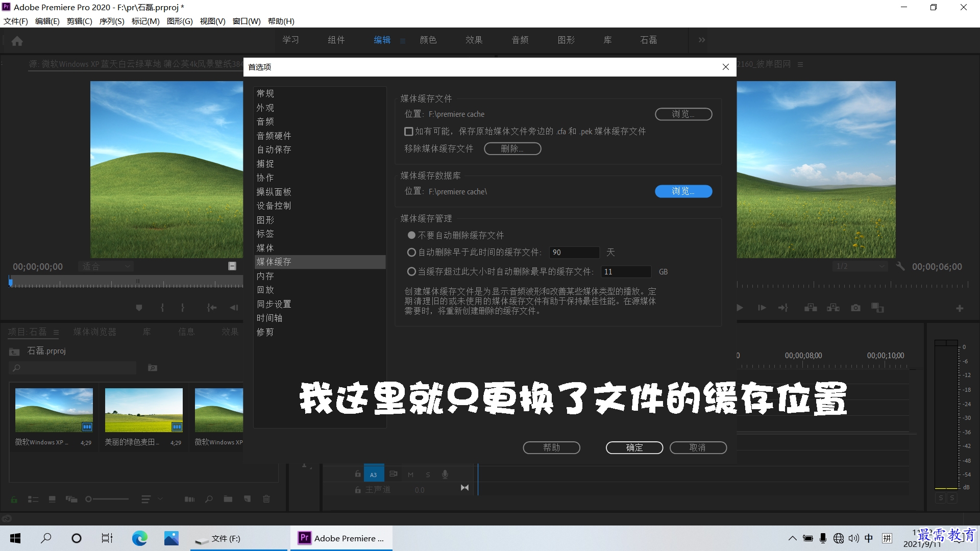Toggle A3 track Solo (S) button

[x=428, y=474]
